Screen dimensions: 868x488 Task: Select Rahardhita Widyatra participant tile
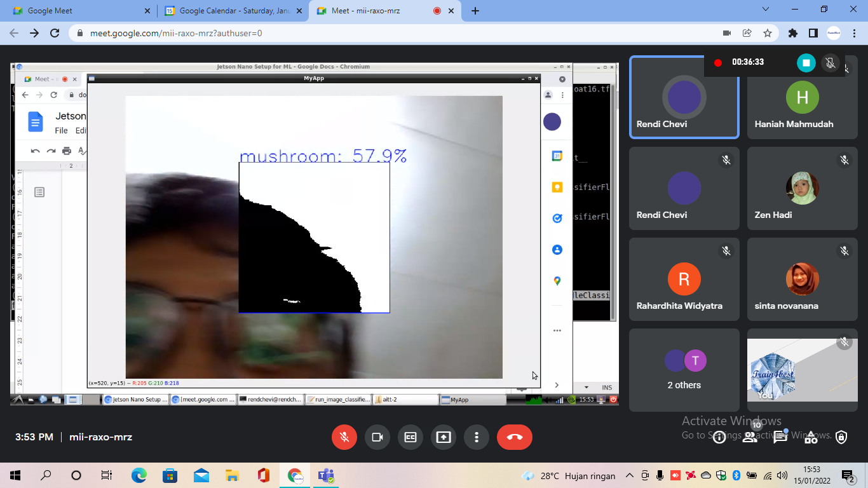coord(684,280)
